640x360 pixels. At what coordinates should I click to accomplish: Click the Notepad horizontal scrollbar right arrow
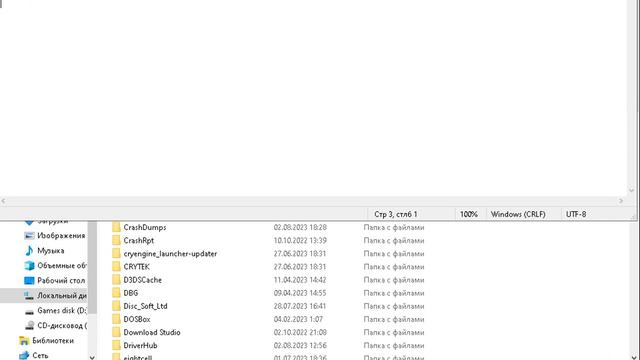[621, 201]
